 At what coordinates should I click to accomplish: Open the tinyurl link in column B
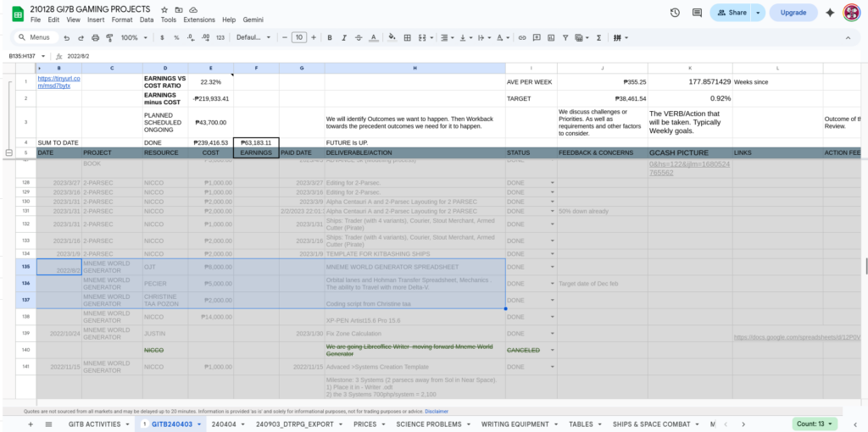tap(58, 82)
